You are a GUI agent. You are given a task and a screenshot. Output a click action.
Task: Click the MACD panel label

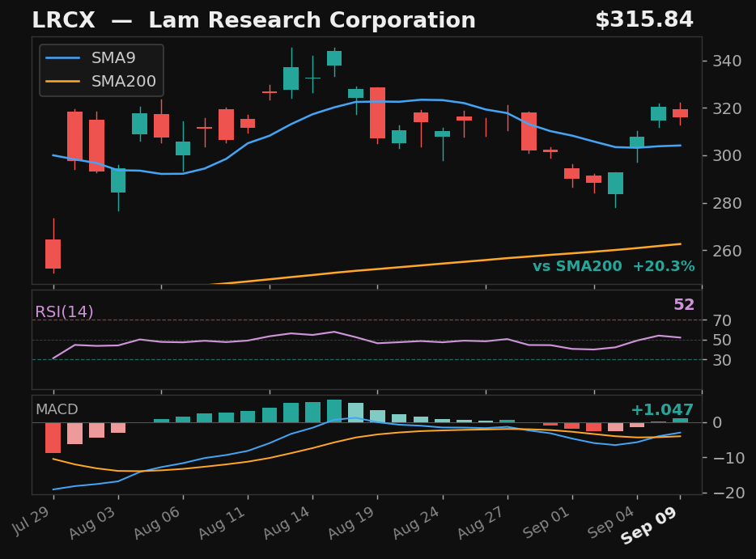[x=57, y=409]
